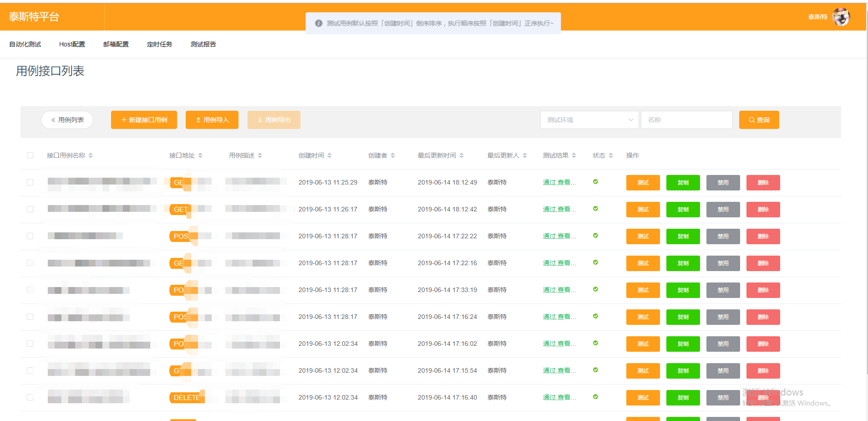Open the 测试报告 menu item

(203, 44)
